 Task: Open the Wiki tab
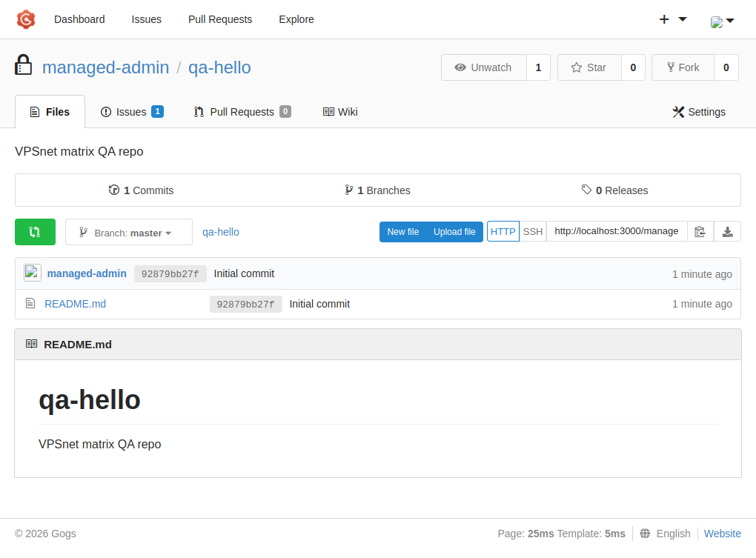(x=340, y=112)
